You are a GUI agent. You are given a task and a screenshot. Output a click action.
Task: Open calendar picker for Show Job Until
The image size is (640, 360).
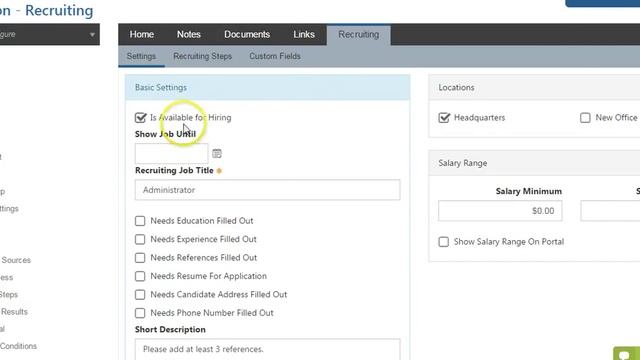click(x=217, y=153)
